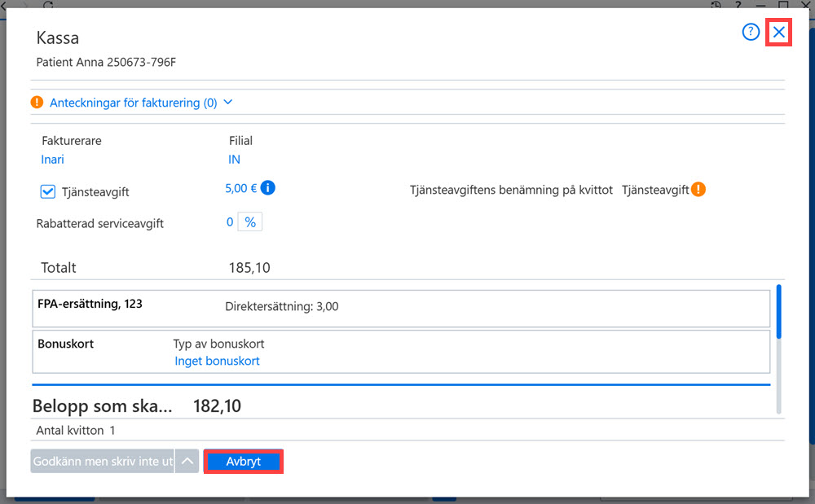
Task: Click the vertical scrollbar in payment list
Action: [778, 348]
